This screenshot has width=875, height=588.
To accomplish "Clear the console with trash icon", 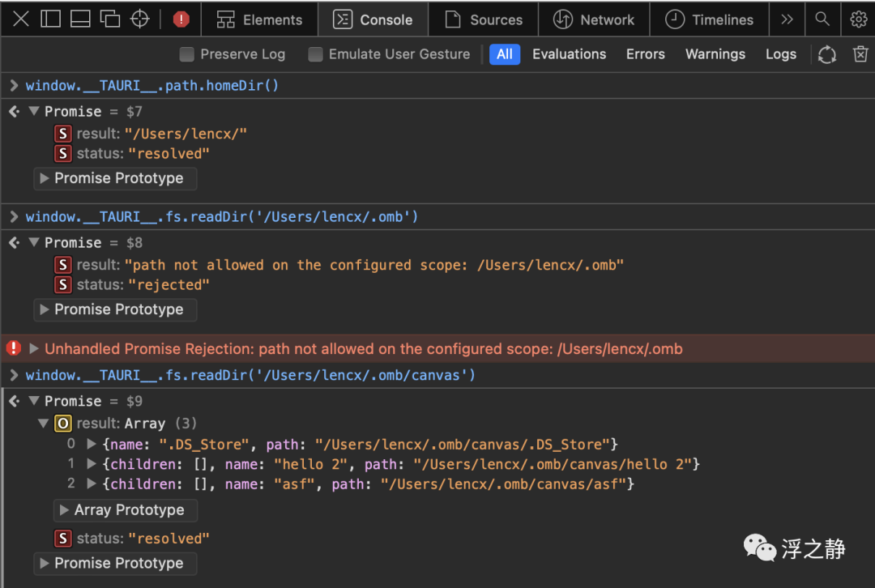I will (x=860, y=54).
